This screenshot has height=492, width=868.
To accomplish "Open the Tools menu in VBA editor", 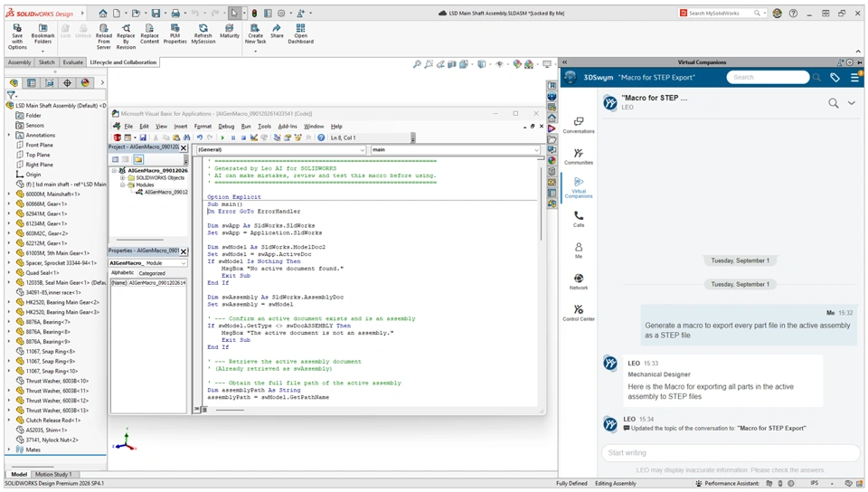I will coord(265,127).
